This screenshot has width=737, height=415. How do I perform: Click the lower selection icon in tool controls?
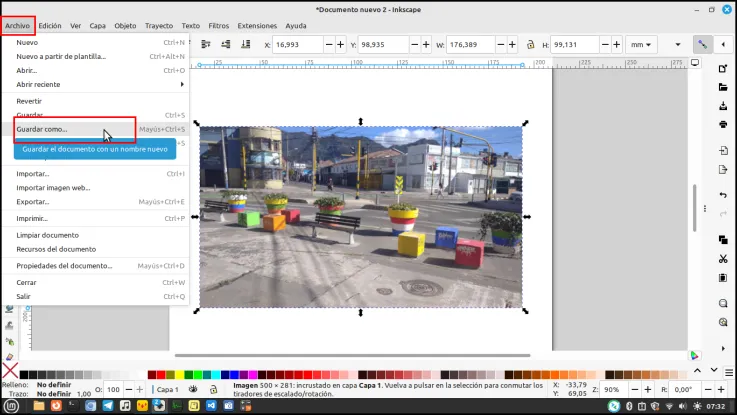[x=226, y=44]
